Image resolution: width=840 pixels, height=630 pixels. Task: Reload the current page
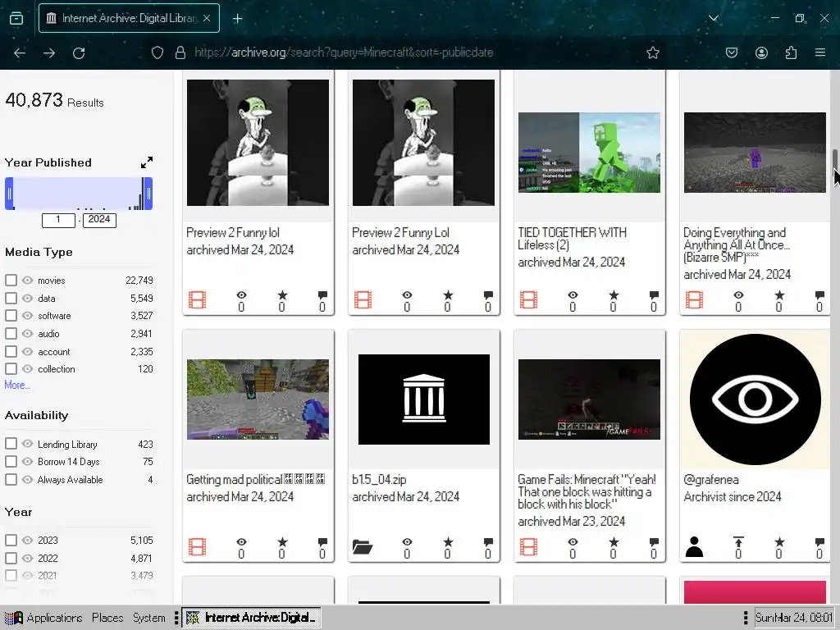click(x=79, y=52)
